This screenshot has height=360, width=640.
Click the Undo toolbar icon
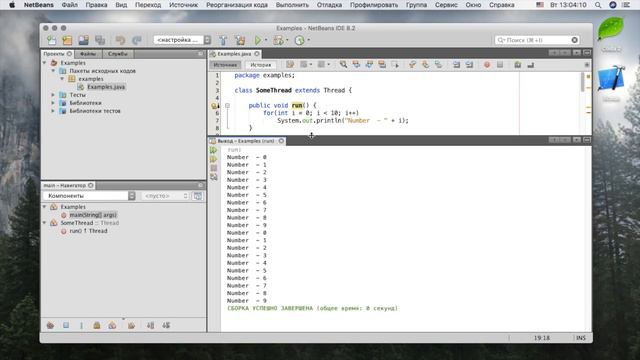pyautogui.click(x=120, y=40)
